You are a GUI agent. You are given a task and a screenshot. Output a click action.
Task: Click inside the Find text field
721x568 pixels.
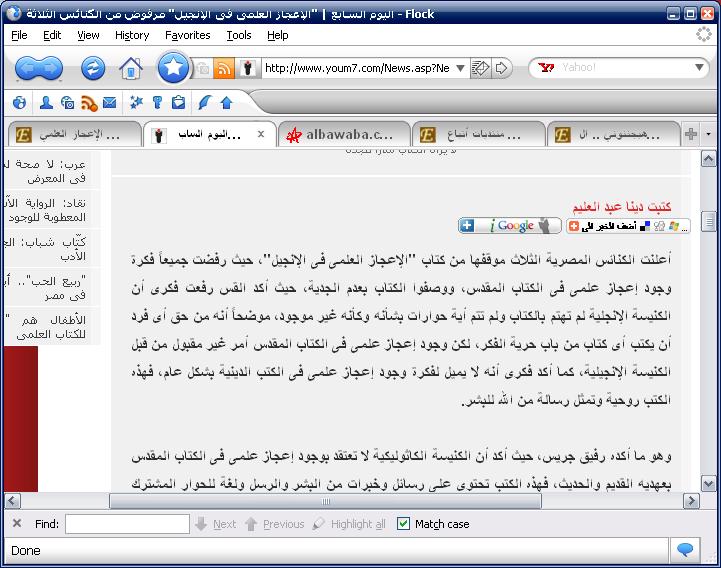(x=127, y=524)
